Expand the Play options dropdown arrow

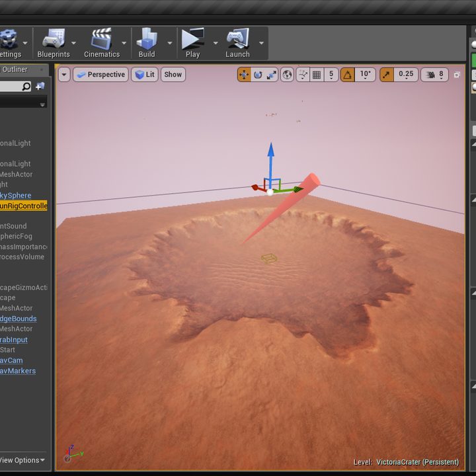click(x=216, y=43)
